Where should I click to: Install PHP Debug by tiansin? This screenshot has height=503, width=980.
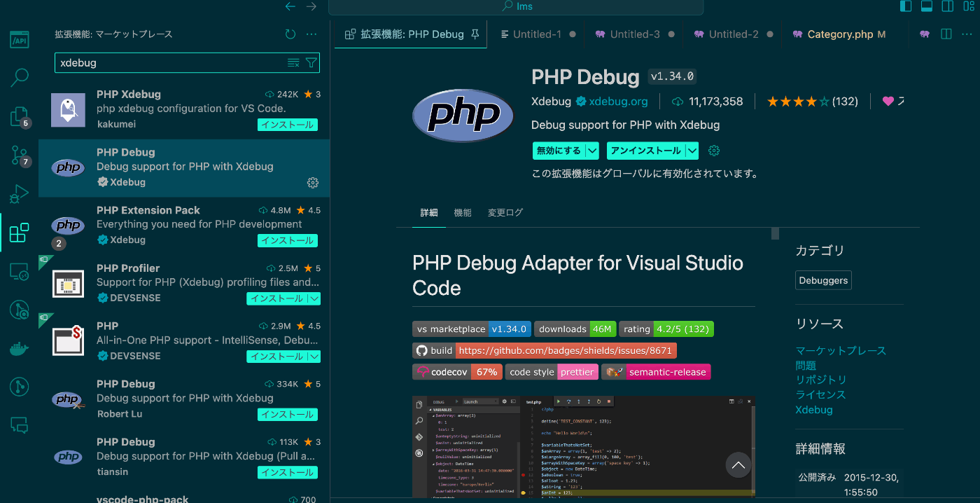tap(287, 472)
